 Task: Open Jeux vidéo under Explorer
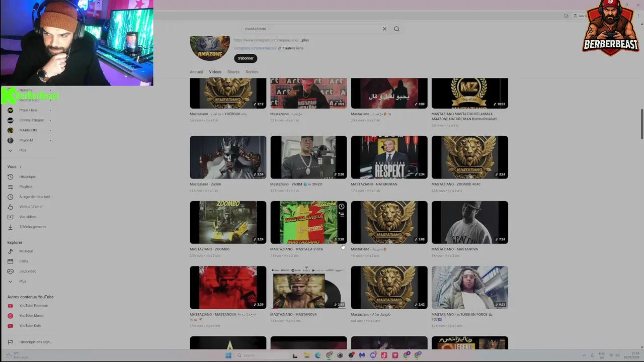tap(28, 271)
